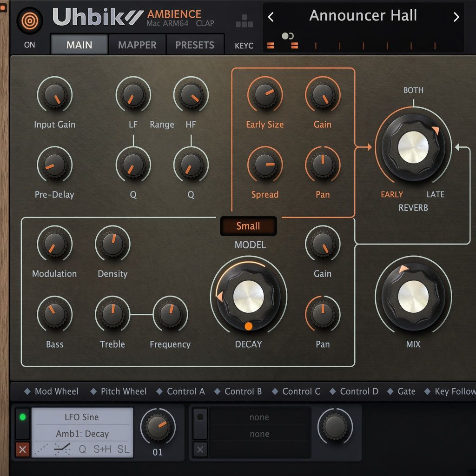Viewport: 476px width, 476px height.
Task: Open the Amb1: Decay target menu
Action: tap(82, 434)
